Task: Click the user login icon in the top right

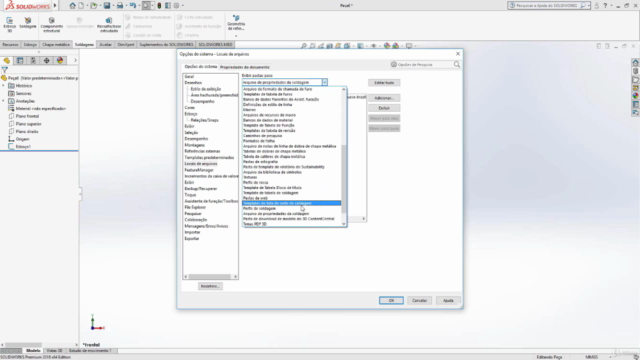Action: [597, 6]
